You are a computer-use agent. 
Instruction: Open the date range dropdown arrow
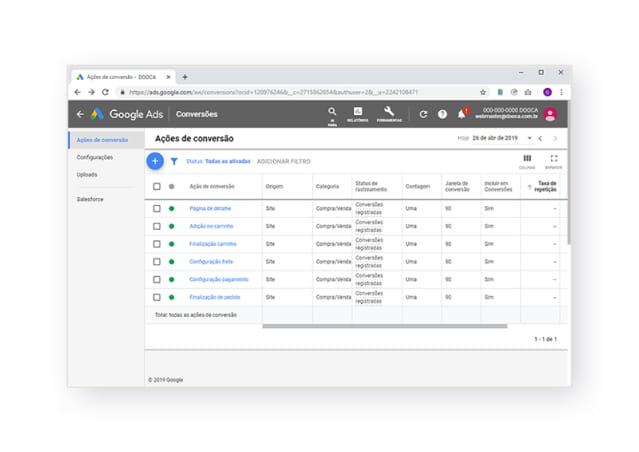tap(529, 138)
